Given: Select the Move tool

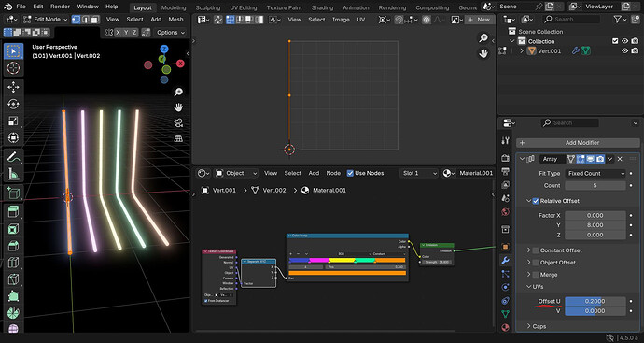Looking at the screenshot, I should (14, 87).
